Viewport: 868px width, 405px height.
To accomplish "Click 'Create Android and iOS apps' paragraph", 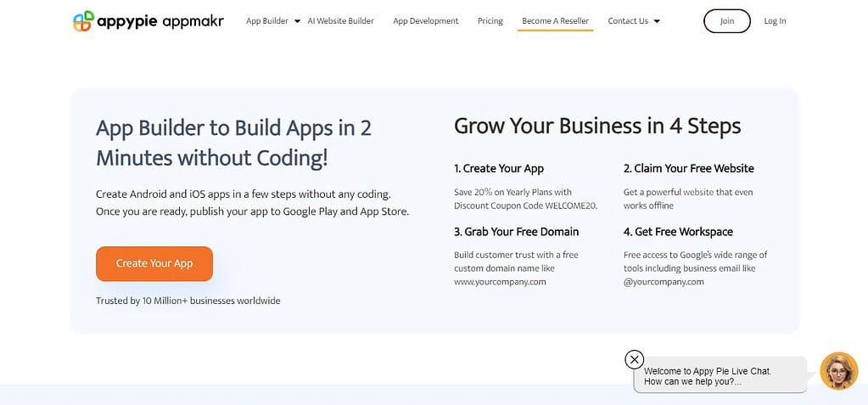I will (253, 203).
